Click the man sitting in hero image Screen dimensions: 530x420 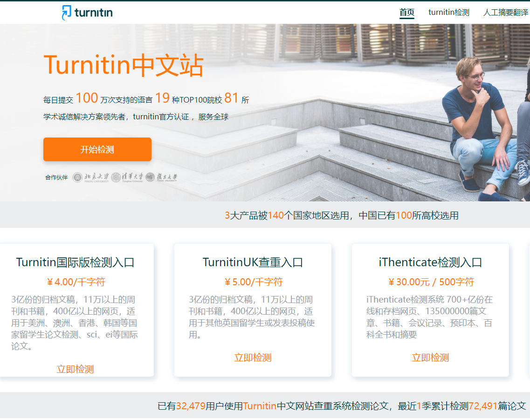(478, 121)
